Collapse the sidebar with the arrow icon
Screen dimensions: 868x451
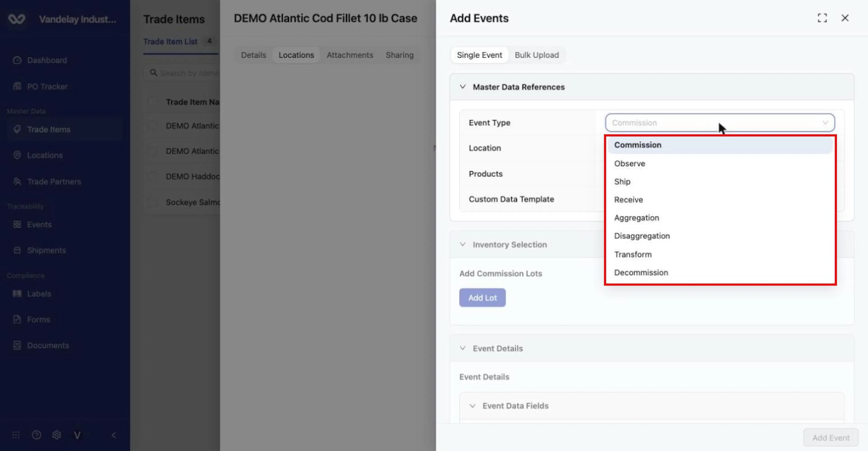click(114, 435)
